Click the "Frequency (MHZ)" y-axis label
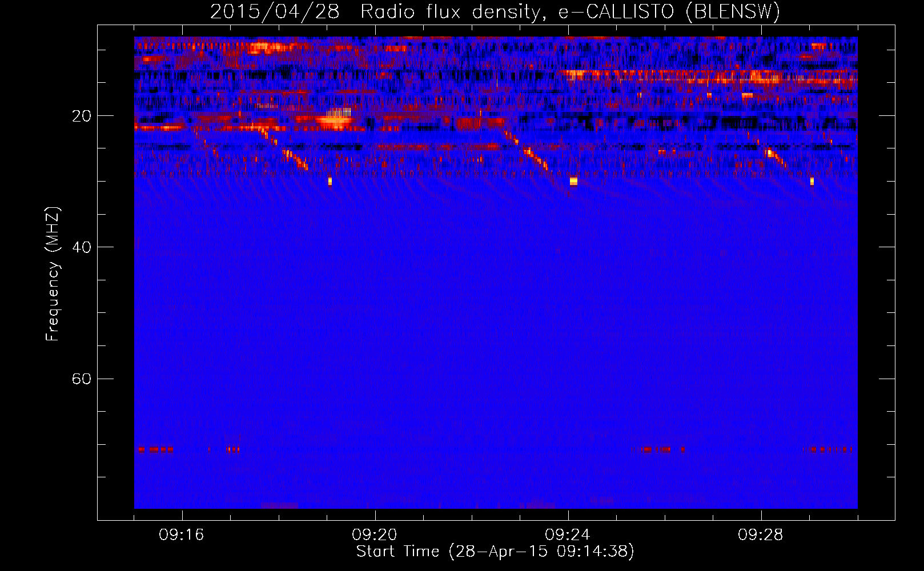The height and width of the screenshot is (571, 924). 53,274
